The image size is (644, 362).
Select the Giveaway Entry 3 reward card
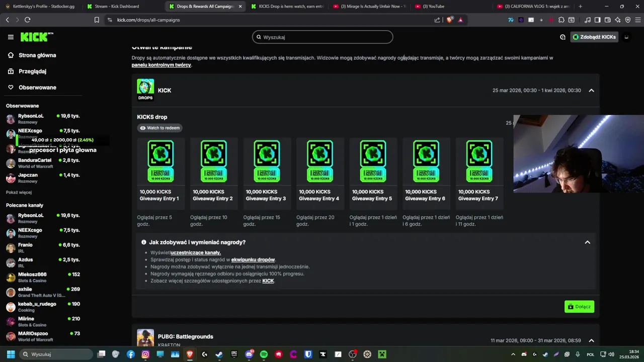[267, 173]
